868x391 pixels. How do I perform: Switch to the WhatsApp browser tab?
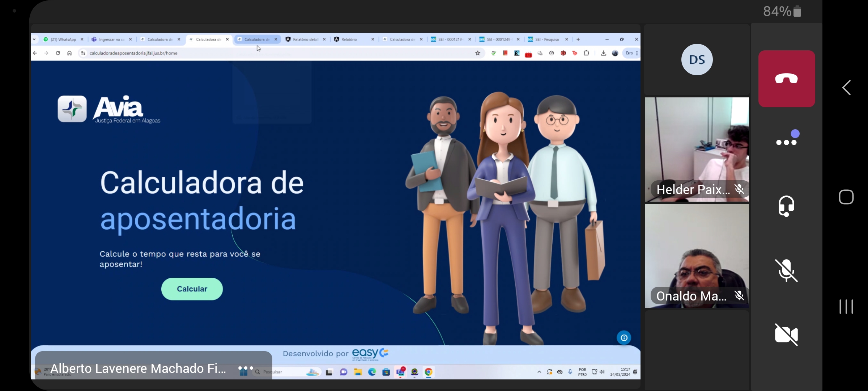click(63, 39)
